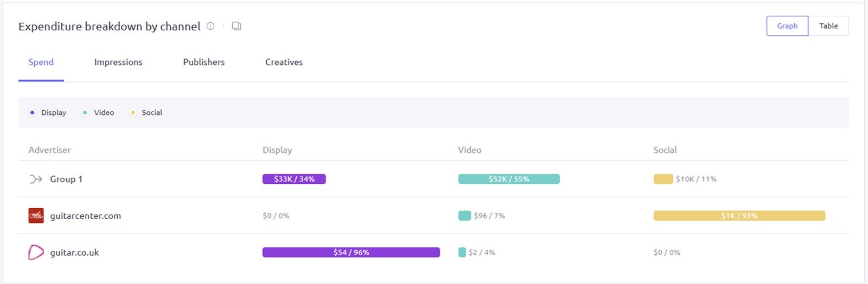Image resolution: width=868 pixels, height=284 pixels.
Task: Open the Impressions tab
Action: 118,62
